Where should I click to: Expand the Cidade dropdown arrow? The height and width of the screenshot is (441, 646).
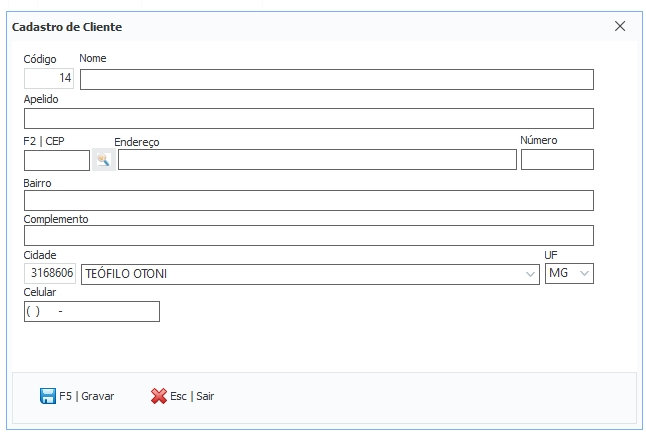(x=530, y=273)
